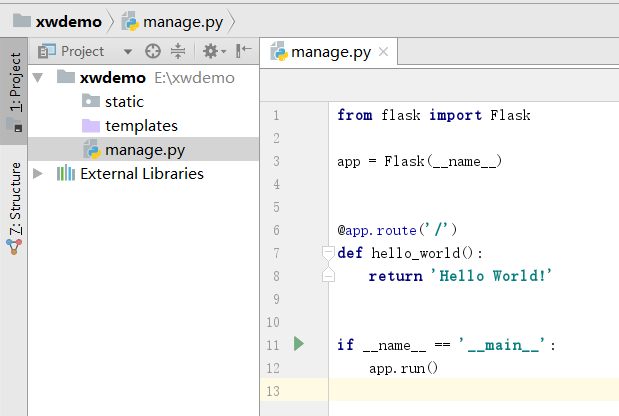Close the manage.py editor tab

[384, 52]
